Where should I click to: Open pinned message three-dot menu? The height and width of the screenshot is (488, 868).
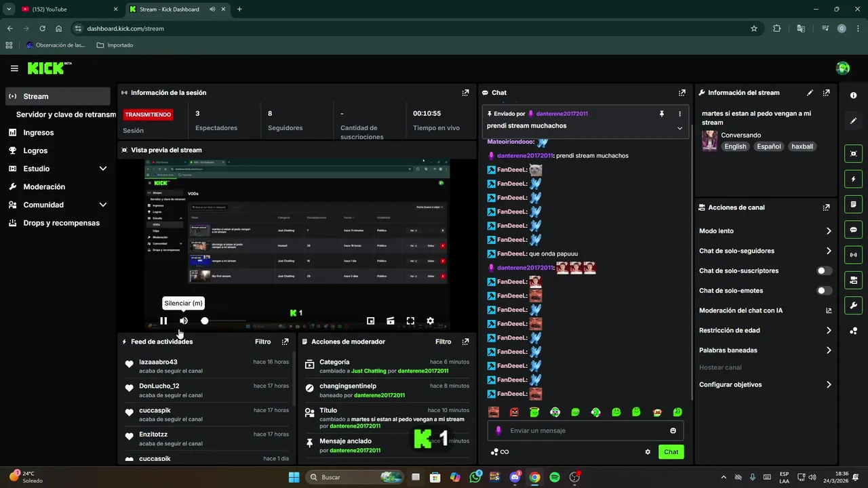(679, 114)
